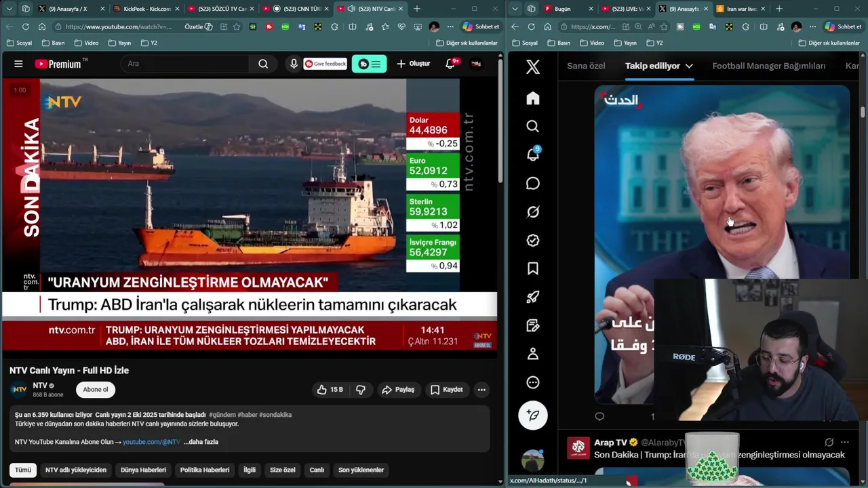Share the video with Paylaş
The height and width of the screenshot is (488, 868).
(x=398, y=390)
